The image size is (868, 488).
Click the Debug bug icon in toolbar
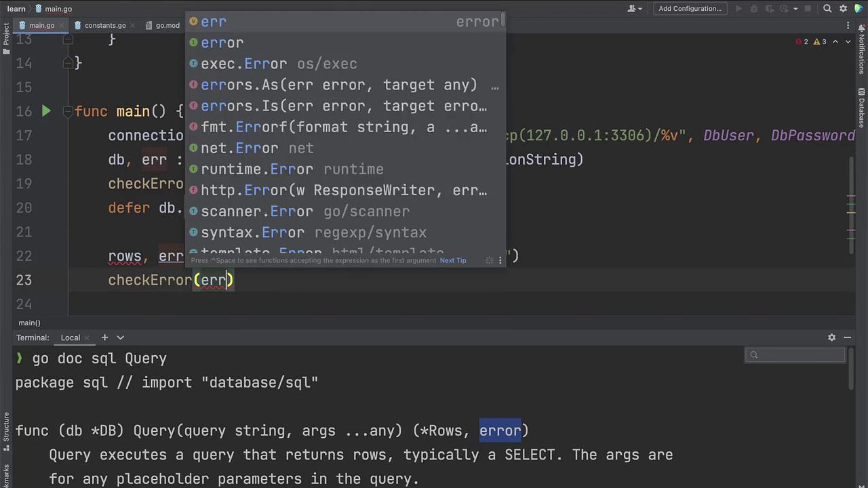[x=754, y=9]
